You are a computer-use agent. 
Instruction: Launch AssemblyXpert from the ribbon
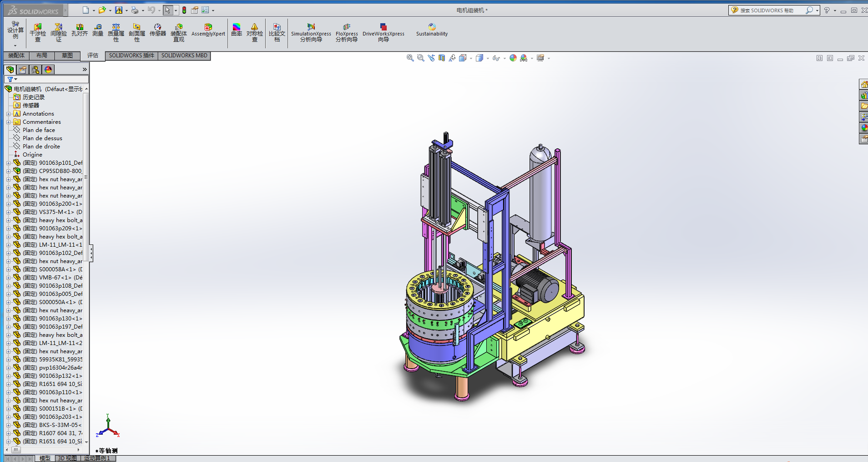(x=208, y=30)
